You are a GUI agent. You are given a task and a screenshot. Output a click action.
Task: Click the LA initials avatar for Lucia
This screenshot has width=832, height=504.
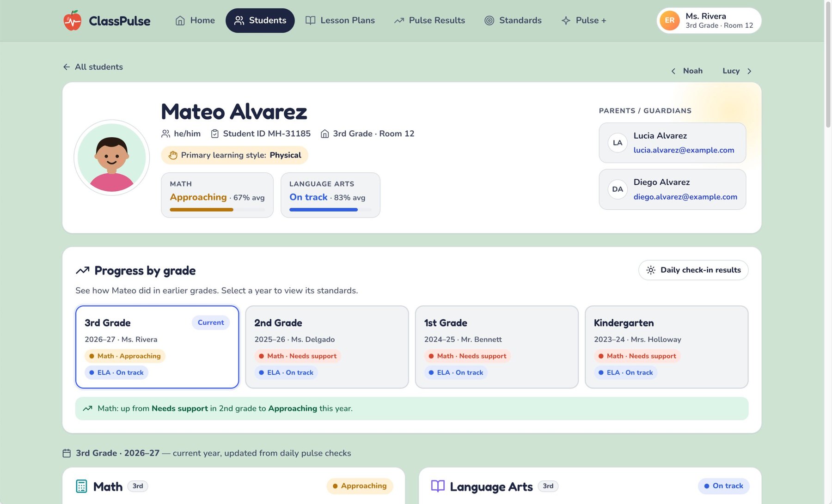click(x=618, y=143)
